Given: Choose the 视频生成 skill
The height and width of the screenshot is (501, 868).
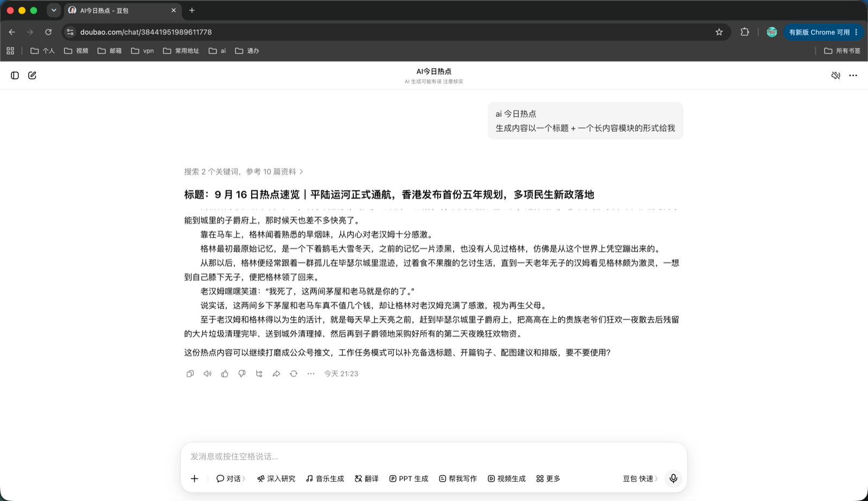Looking at the screenshot, I should (507, 478).
